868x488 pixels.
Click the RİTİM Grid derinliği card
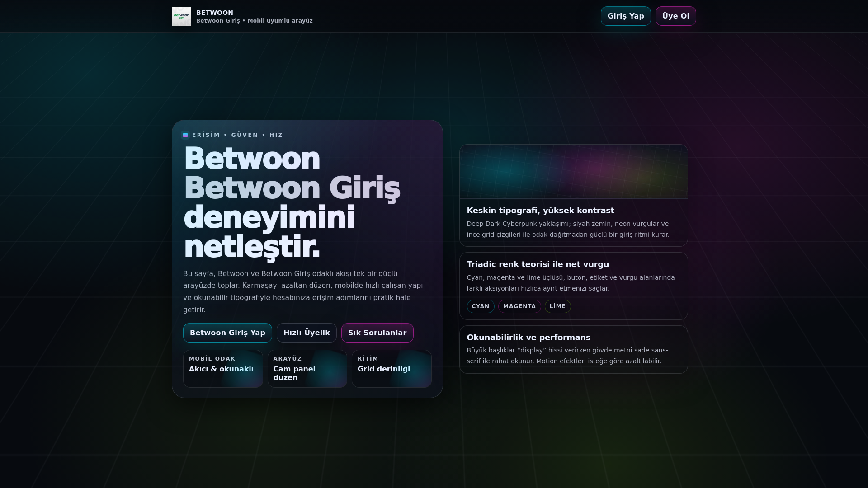coord(392,369)
